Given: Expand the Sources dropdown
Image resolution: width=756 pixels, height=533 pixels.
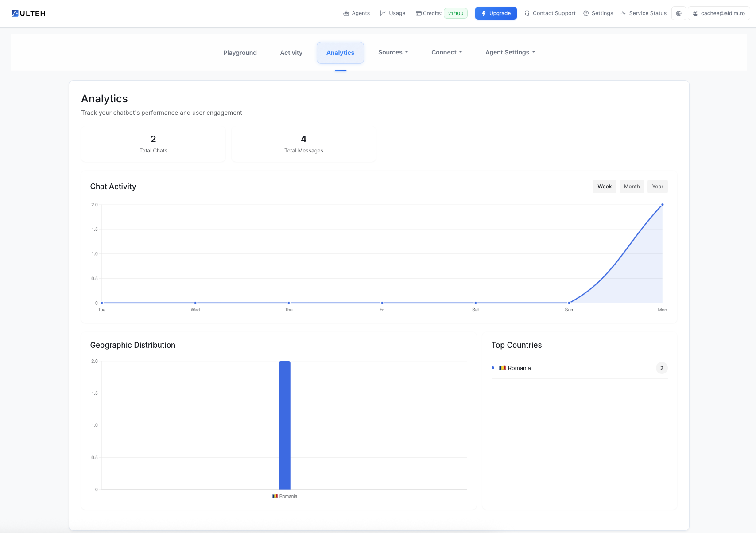Looking at the screenshot, I should [x=392, y=52].
